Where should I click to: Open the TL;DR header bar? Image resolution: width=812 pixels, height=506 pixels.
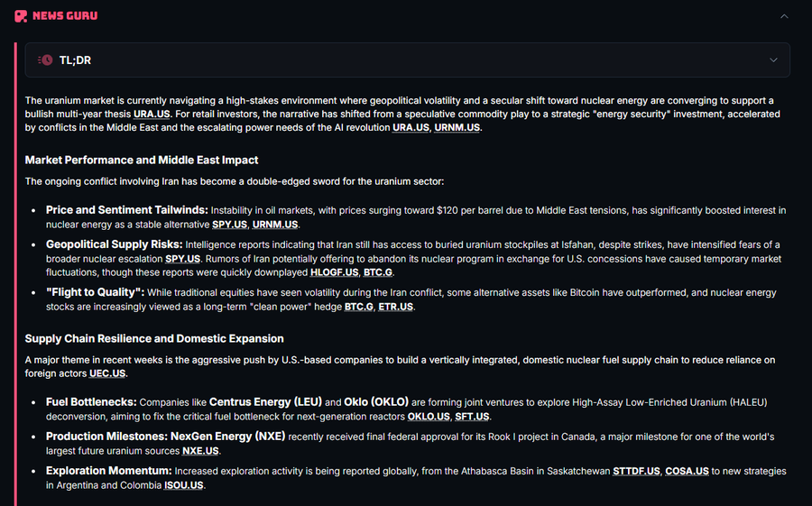point(407,60)
